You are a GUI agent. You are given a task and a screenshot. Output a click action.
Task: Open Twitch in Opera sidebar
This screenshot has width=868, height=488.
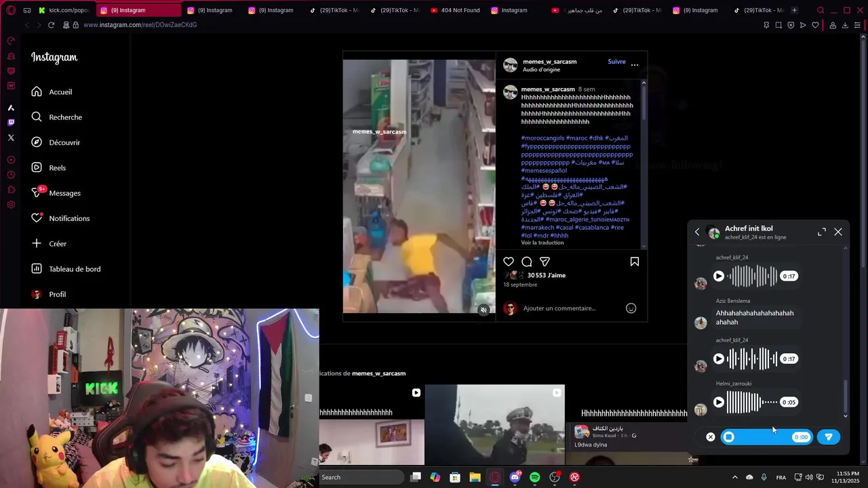tap(11, 123)
